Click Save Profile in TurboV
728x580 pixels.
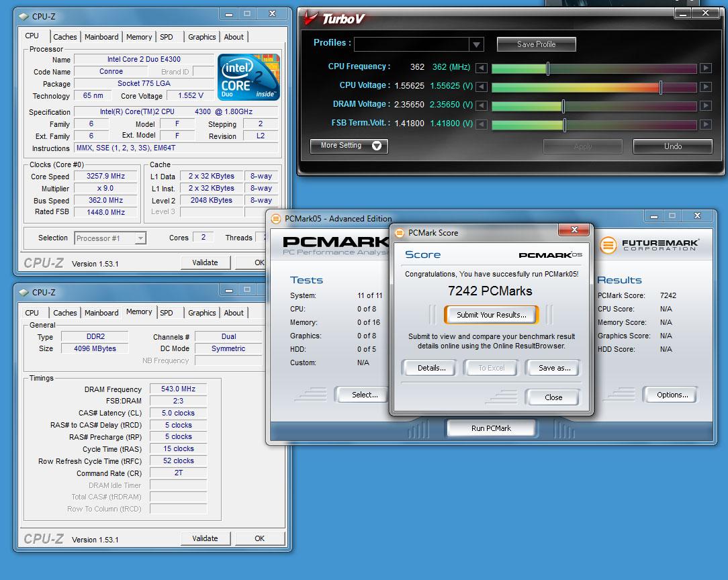point(536,44)
